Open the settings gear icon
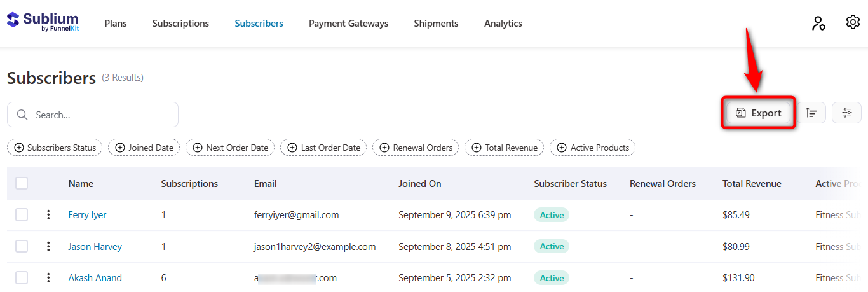The height and width of the screenshot is (292, 868). click(853, 23)
